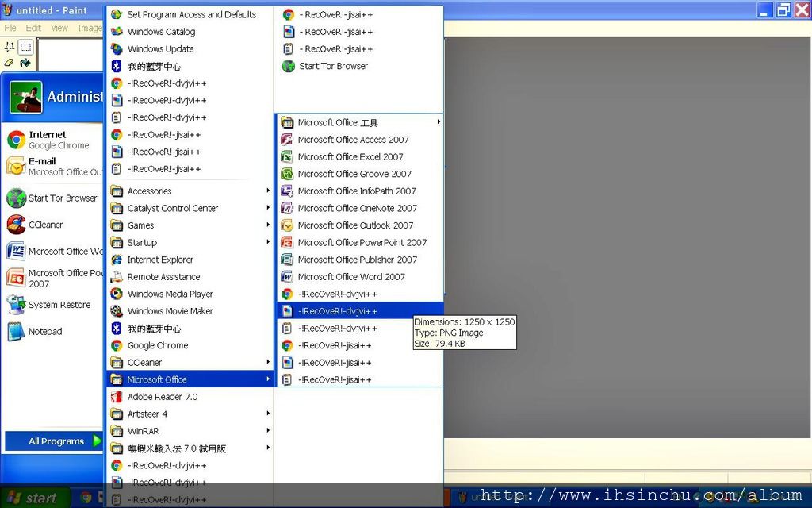Viewport: 812px width, 508px height.
Task: Open Windows Movie Maker
Action: [x=190, y=311]
